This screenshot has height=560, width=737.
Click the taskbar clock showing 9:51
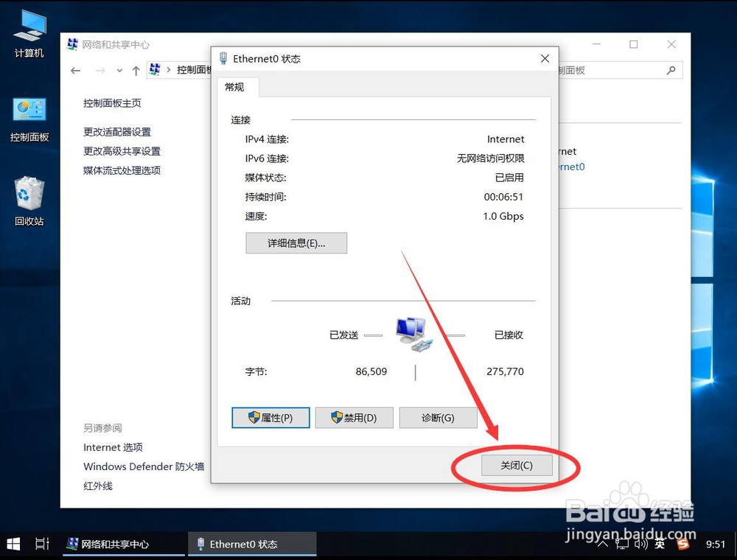716,544
